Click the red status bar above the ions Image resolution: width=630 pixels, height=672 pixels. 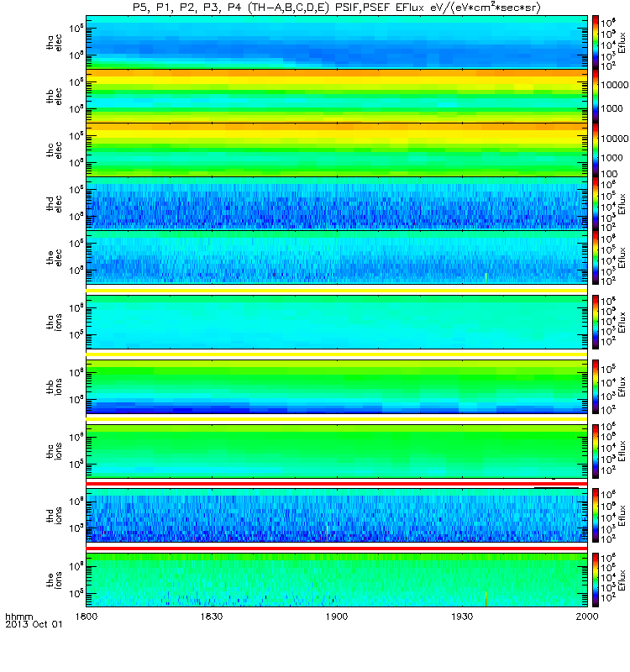(337, 549)
